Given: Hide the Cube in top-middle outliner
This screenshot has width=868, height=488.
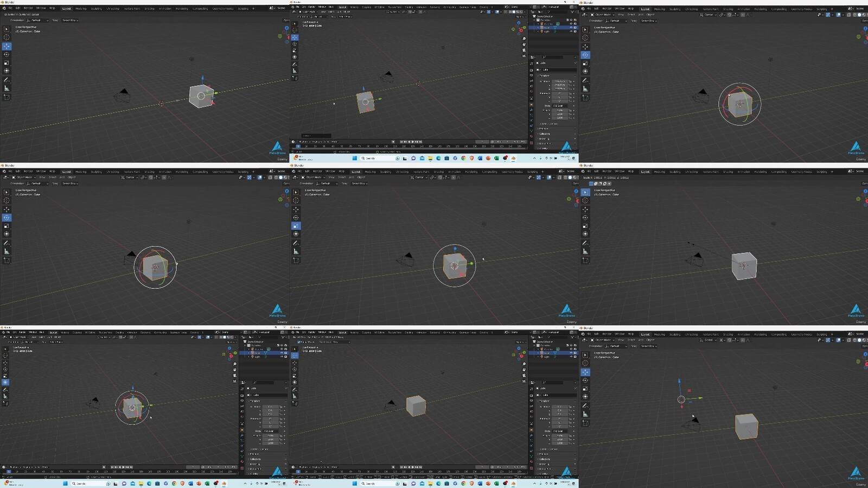Looking at the screenshot, I should point(571,28).
